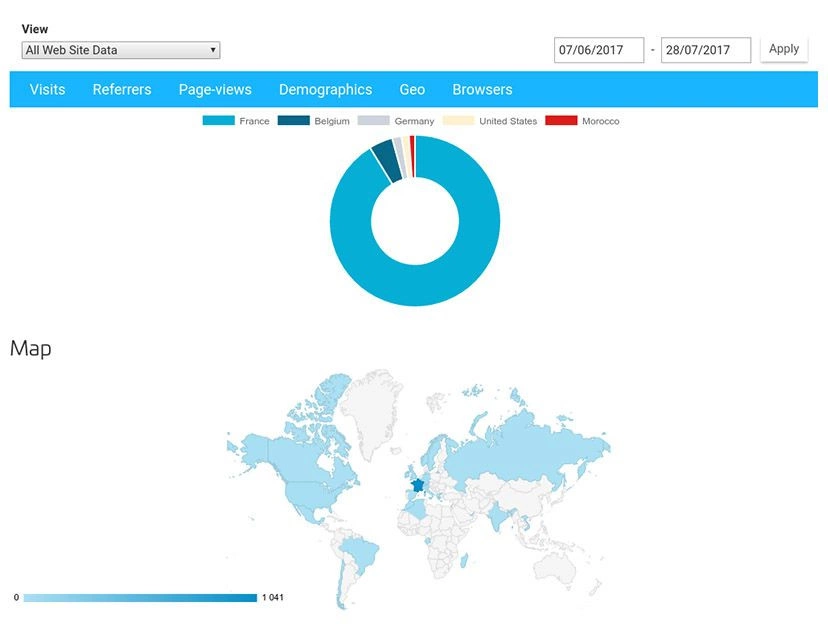
Task: Select France on the world map
Action: click(x=416, y=485)
